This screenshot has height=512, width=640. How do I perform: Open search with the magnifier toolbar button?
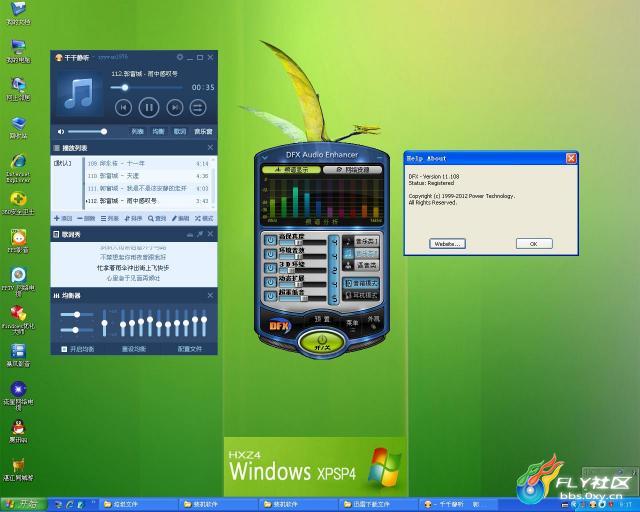point(157,218)
